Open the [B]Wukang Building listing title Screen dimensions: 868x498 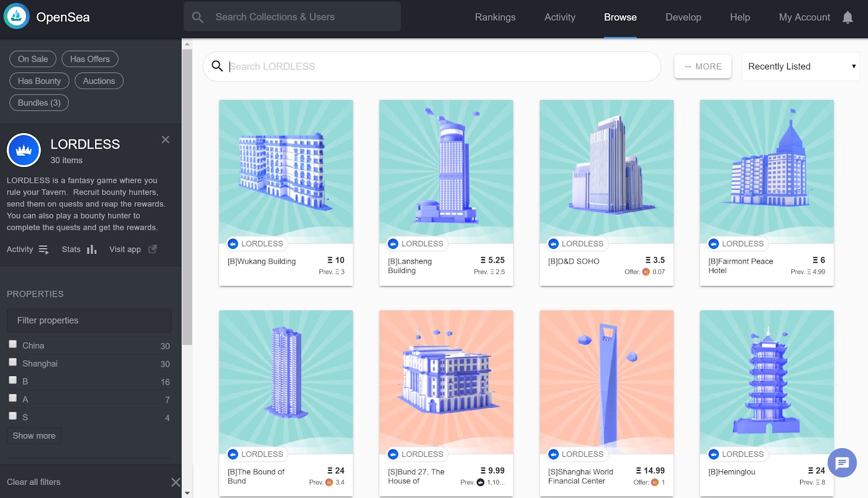coord(261,261)
